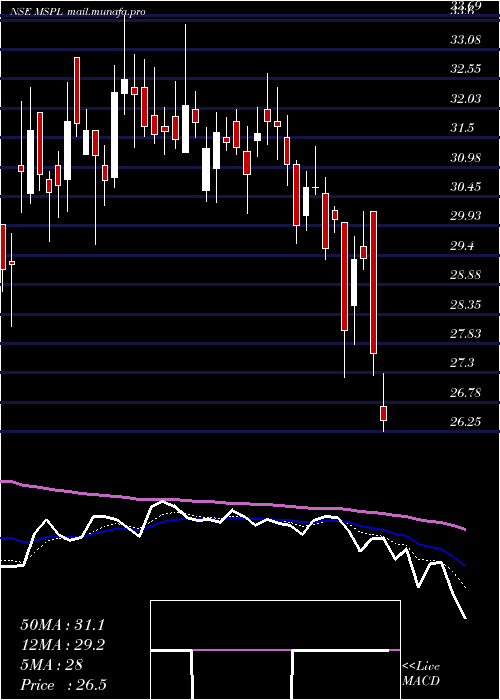500x700 pixels.
Task: Select the 33.08 price axis label
Action: [x=466, y=40]
